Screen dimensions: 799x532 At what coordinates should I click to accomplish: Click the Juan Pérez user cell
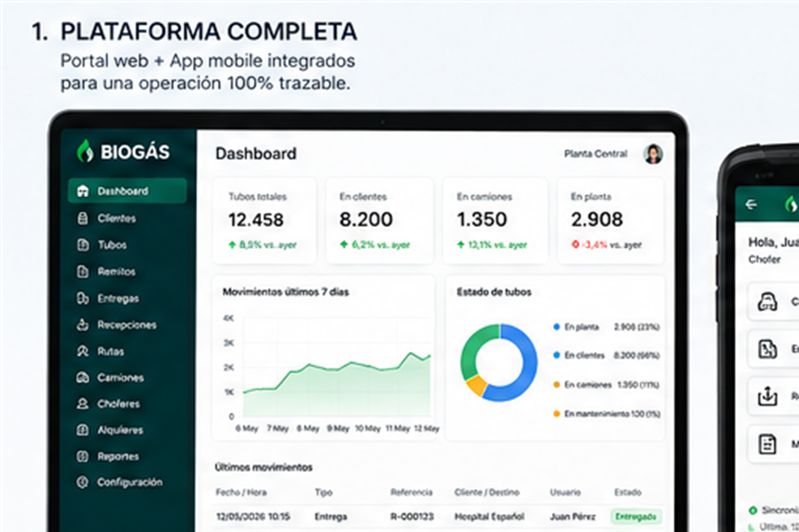572,516
